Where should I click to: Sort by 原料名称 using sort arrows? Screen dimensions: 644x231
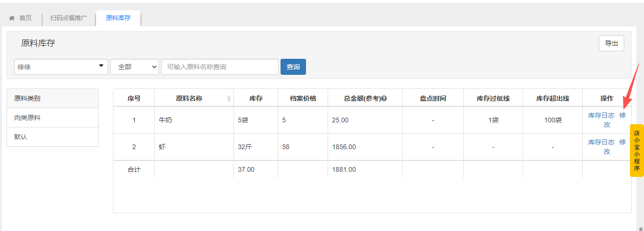tap(229, 98)
